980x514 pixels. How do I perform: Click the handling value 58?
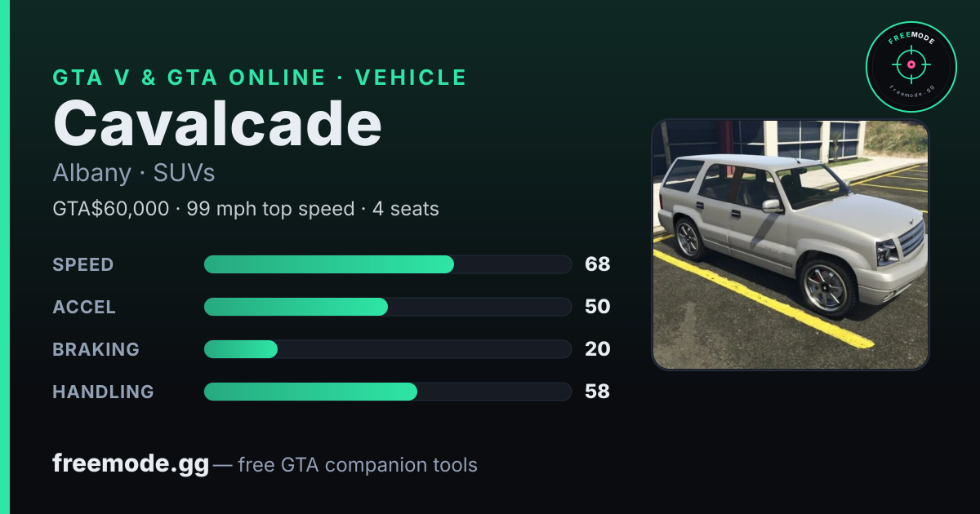598,392
